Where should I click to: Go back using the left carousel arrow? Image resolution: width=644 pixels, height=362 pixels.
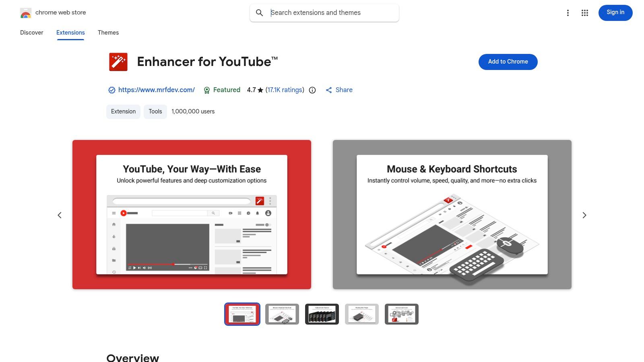(x=60, y=215)
